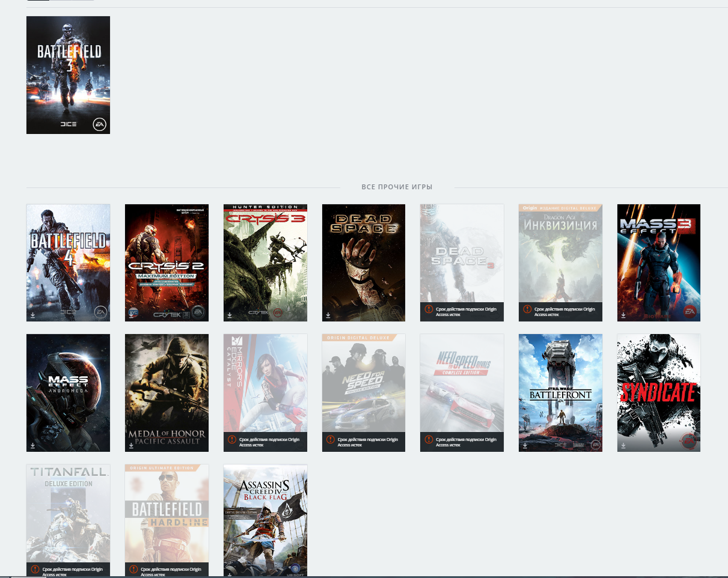Open Medal of Honor Pacific Assault tile
This screenshot has height=578, width=728.
167,393
